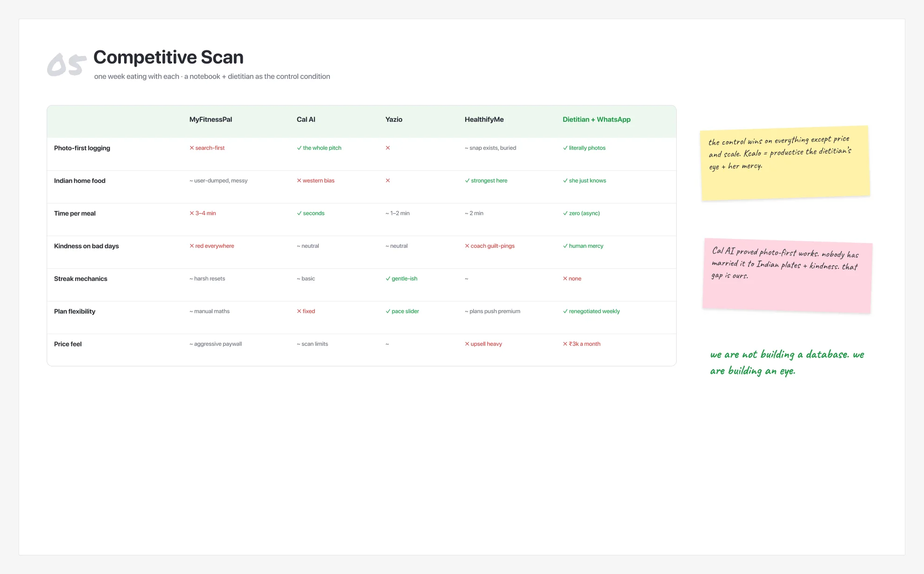
Task: Click the 'pace slider' cell
Action: (402, 311)
